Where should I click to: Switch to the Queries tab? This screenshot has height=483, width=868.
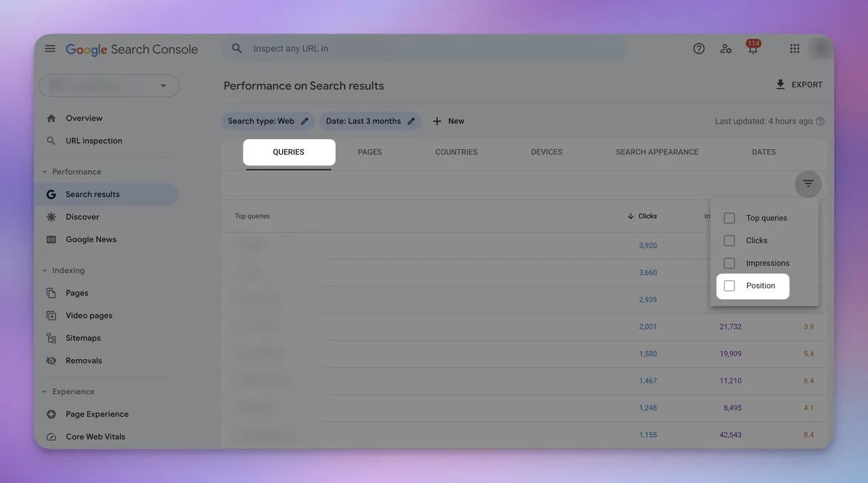(x=289, y=152)
